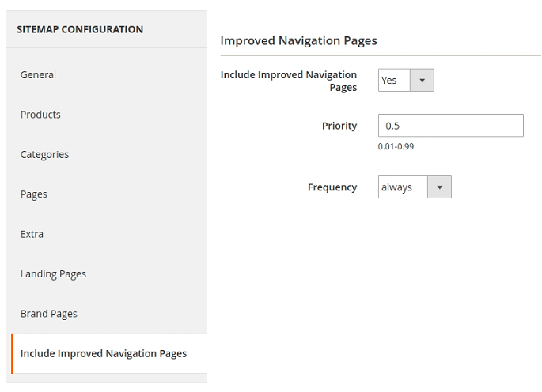Click the Frequency field label
This screenshot has width=542, height=392.
pyautogui.click(x=332, y=187)
